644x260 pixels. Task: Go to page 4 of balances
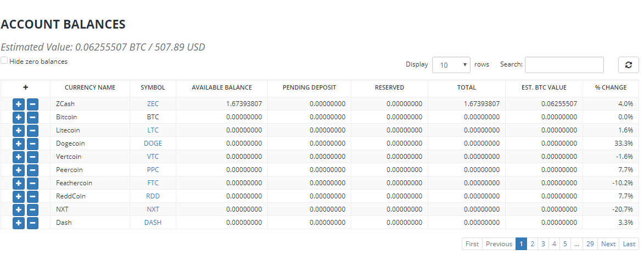click(x=554, y=244)
